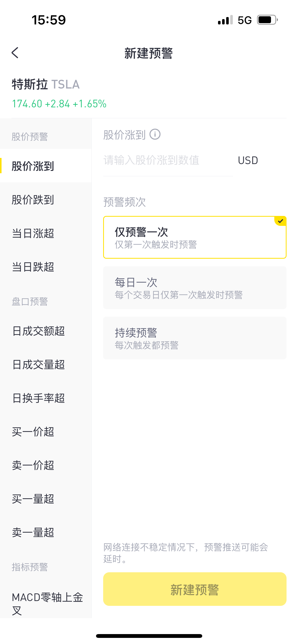Choose the 每日一次 alert frequency
The image size is (298, 644).
pyautogui.click(x=195, y=288)
